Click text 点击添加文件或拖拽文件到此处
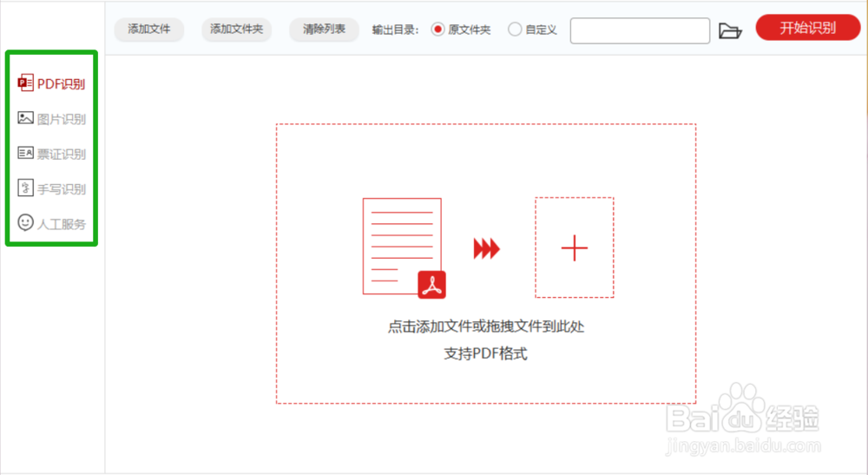 pyautogui.click(x=486, y=327)
